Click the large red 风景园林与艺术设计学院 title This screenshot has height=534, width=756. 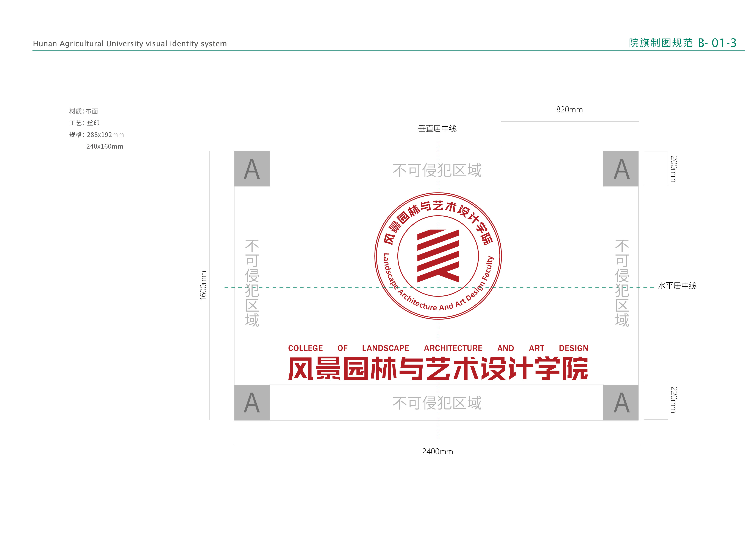(438, 368)
